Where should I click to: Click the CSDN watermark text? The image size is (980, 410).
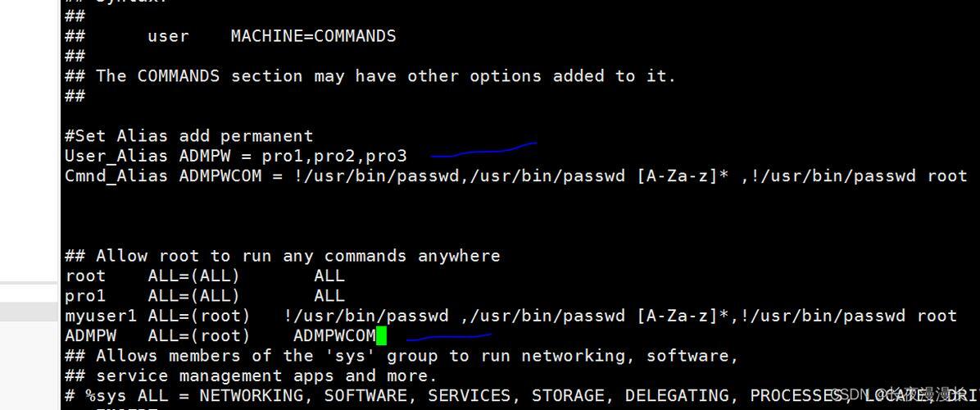pyautogui.click(x=899, y=395)
